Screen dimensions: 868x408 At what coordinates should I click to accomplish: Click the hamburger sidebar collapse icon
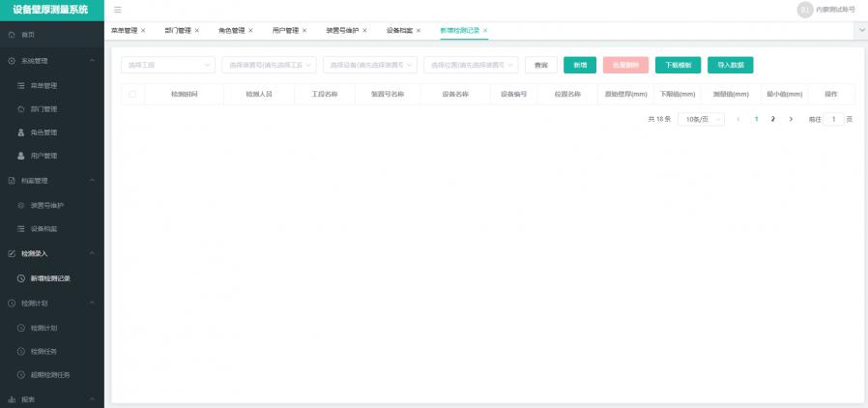(118, 10)
